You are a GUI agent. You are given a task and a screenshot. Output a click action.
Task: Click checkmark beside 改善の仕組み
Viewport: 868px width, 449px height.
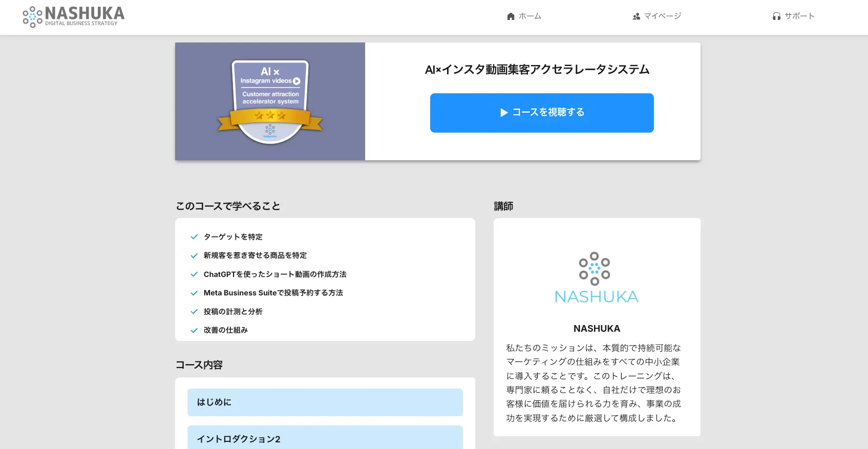pos(194,330)
